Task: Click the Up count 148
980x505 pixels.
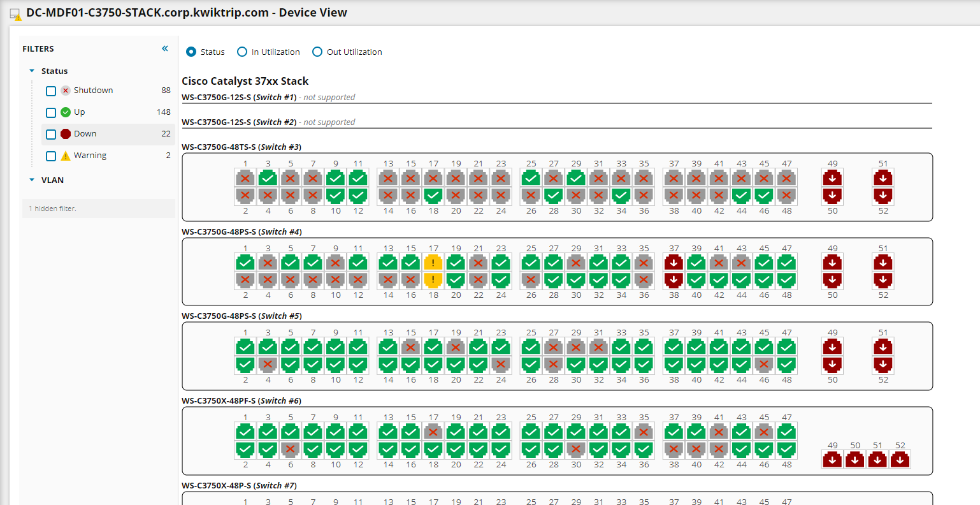Action: (x=164, y=112)
